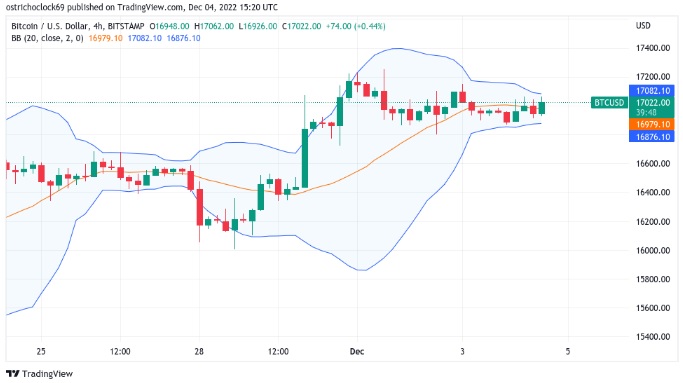Click the countdown timer 39:48 label
683x383 pixels.
(x=646, y=112)
